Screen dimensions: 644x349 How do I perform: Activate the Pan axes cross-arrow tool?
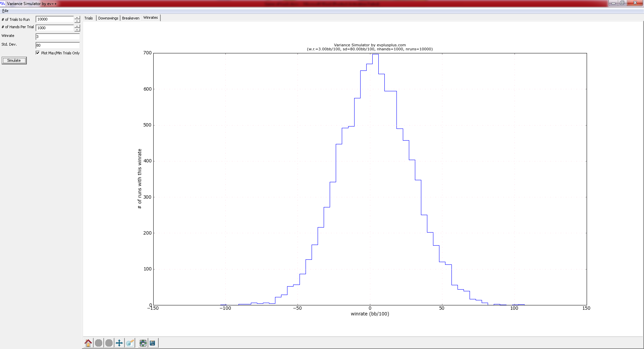(x=119, y=343)
